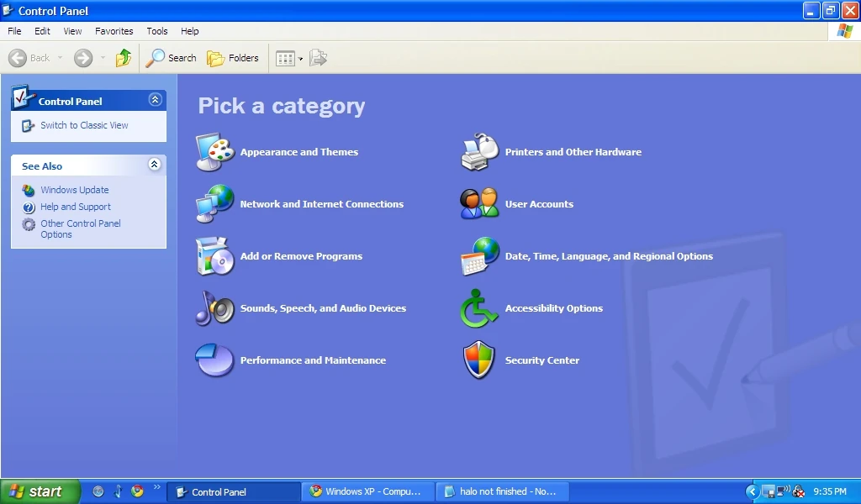The height and width of the screenshot is (504, 861).
Task: Launch Chrome from the Quick Launch bar
Action: coord(140,491)
